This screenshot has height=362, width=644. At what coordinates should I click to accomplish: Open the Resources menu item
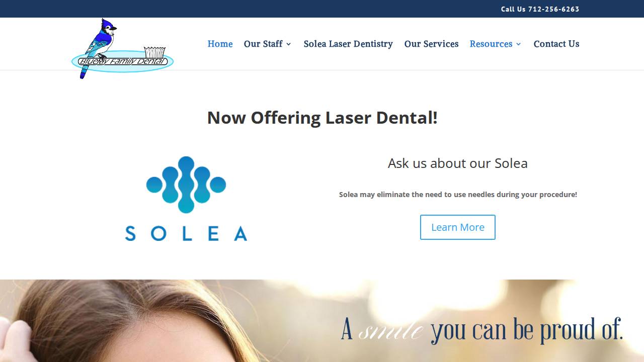pos(491,44)
